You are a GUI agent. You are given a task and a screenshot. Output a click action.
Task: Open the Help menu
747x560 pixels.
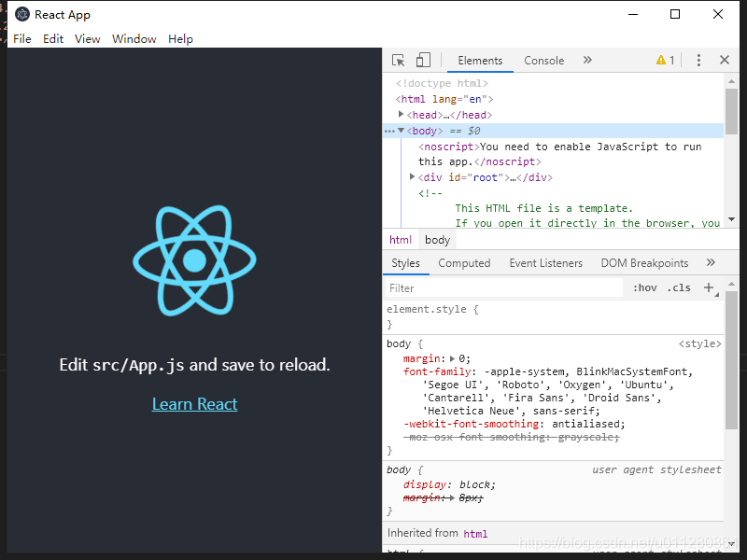click(180, 39)
